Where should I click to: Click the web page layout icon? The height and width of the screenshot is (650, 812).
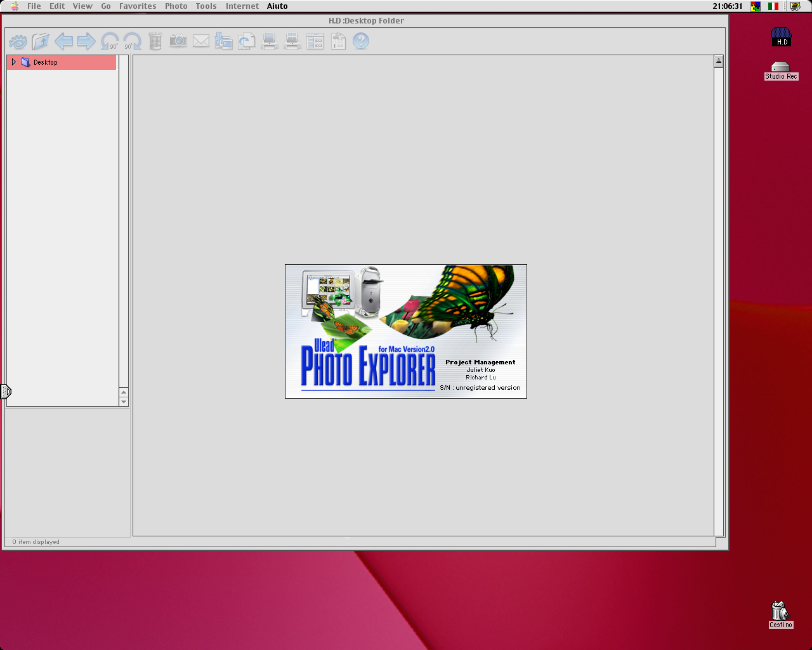(315, 42)
